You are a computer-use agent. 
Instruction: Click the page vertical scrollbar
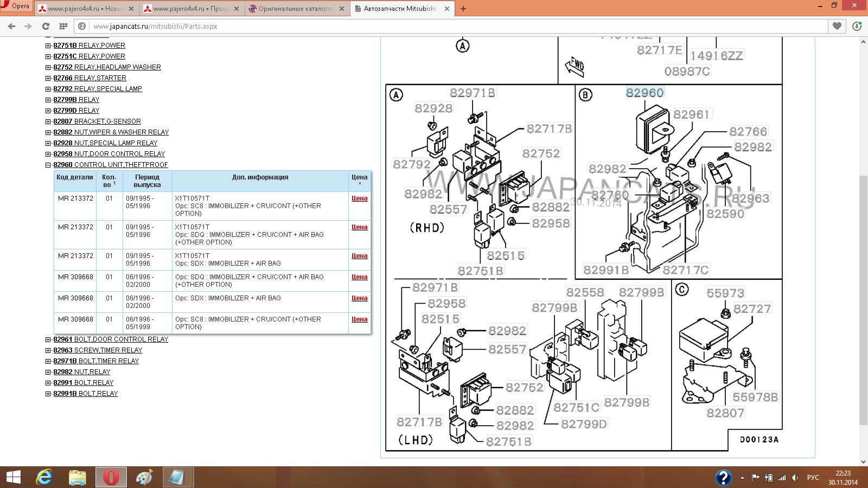coord(863,271)
